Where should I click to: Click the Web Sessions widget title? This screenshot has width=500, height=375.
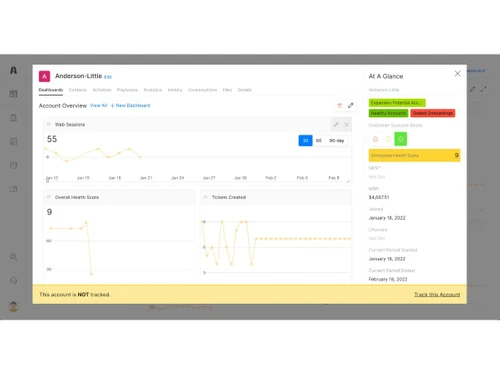pyautogui.click(x=70, y=124)
